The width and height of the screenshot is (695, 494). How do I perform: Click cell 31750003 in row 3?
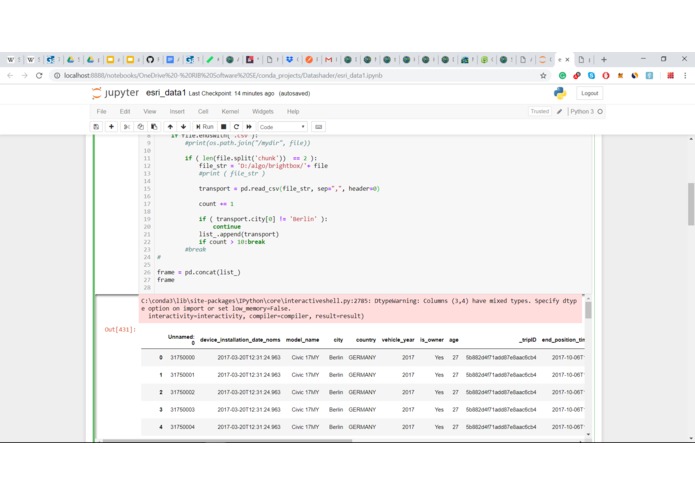pos(183,410)
